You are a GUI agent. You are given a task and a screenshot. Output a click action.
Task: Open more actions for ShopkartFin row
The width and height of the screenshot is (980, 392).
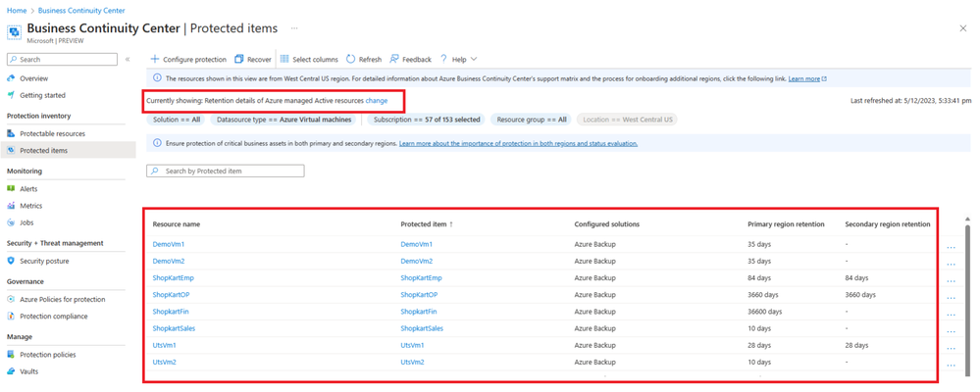tap(952, 315)
